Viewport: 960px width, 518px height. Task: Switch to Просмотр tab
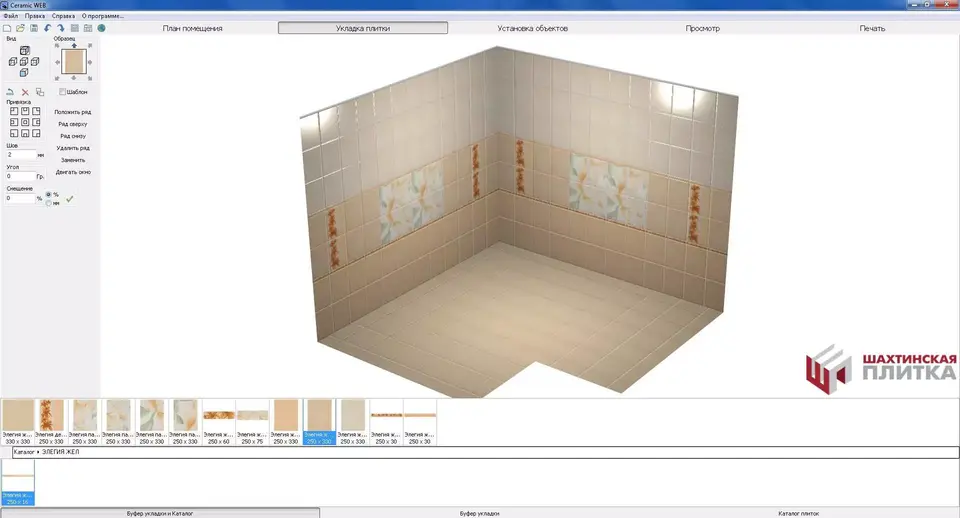point(702,28)
